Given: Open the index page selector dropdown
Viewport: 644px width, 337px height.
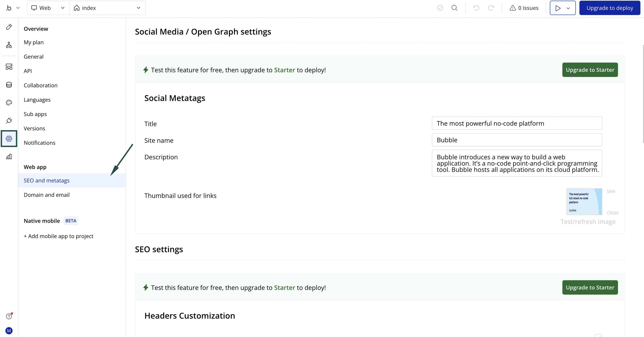Looking at the screenshot, I should [107, 8].
